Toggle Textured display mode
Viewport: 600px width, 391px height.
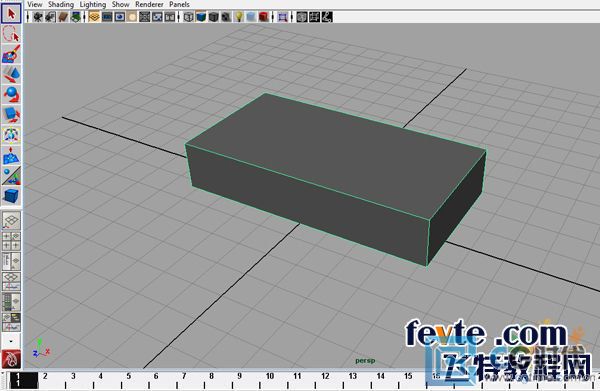[x=226, y=17]
